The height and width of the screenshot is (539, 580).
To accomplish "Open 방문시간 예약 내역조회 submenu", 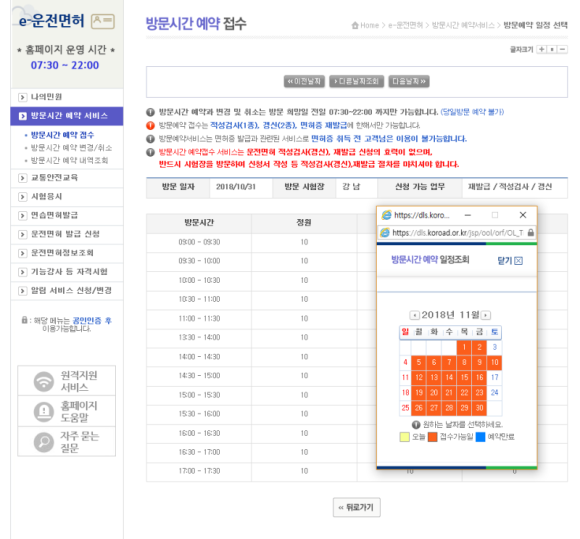I will pyautogui.click(x=69, y=161).
